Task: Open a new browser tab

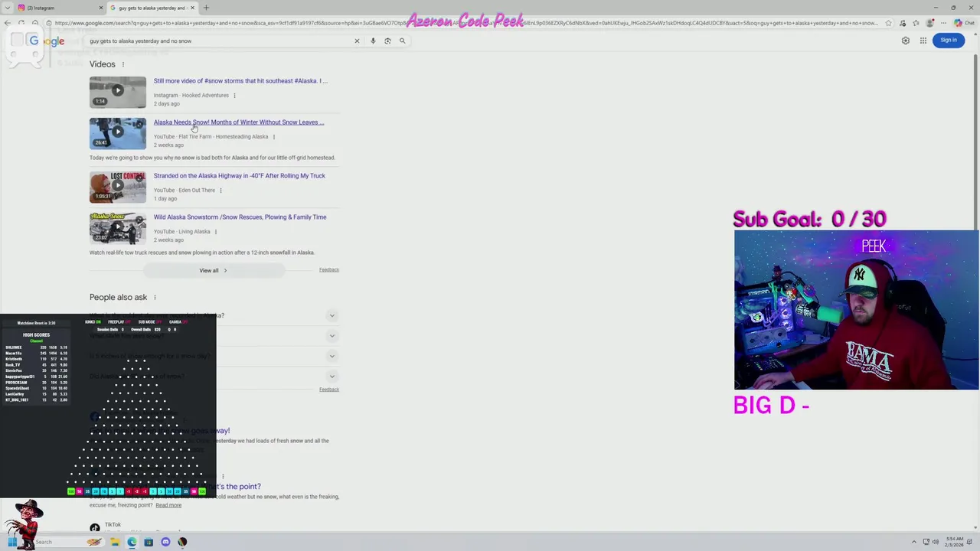Action: pyautogui.click(x=206, y=8)
